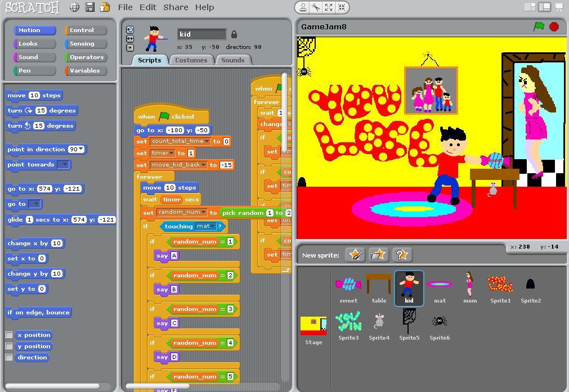Click the lock icon beside the sprite name
Screen dimensions: 569x392
pyautogui.click(x=234, y=34)
